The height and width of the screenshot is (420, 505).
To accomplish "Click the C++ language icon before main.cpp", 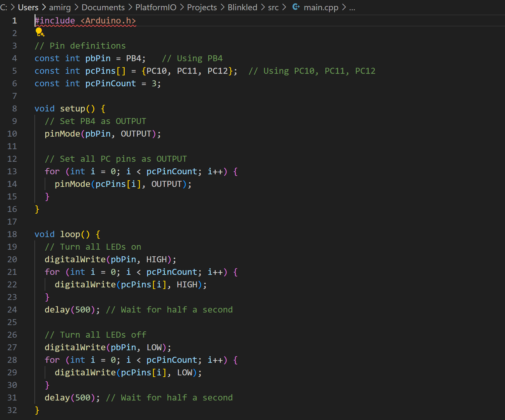I will click(x=295, y=7).
